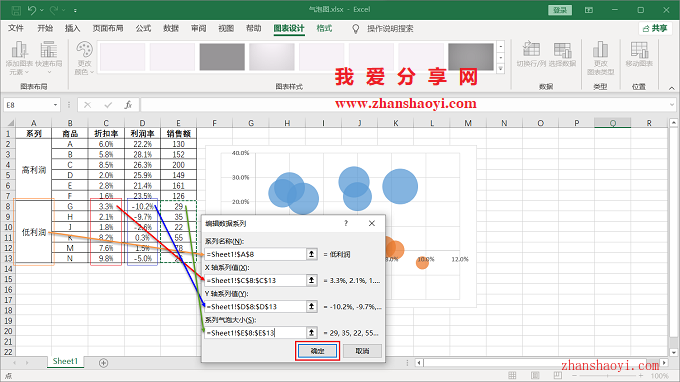Close the 编辑数据系列 dialog
The height and width of the screenshot is (382, 680).
coord(372,223)
